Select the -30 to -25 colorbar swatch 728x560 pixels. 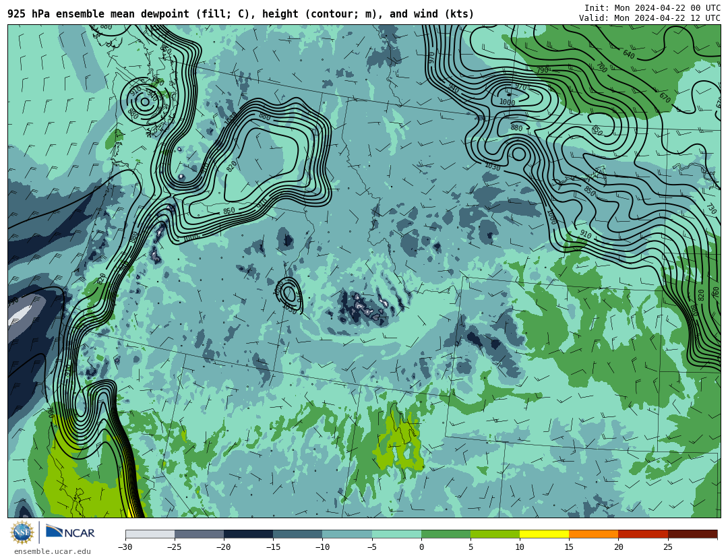(150, 534)
